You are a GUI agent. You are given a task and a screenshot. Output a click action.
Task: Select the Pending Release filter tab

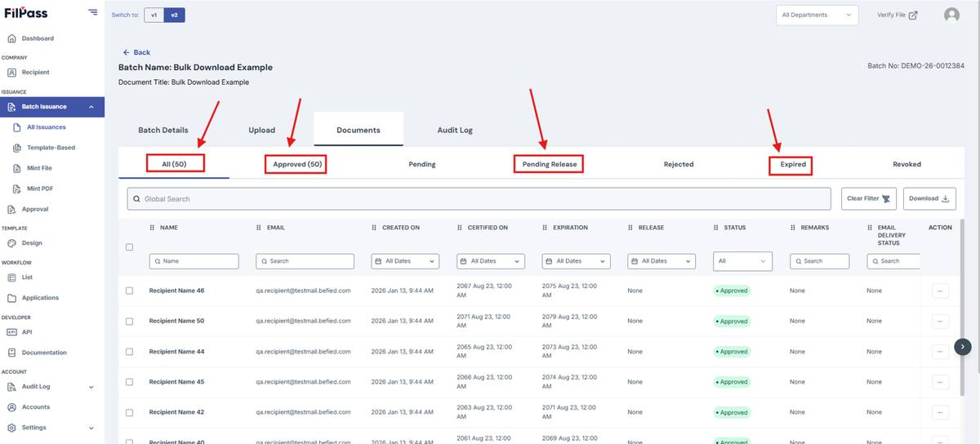click(x=550, y=164)
